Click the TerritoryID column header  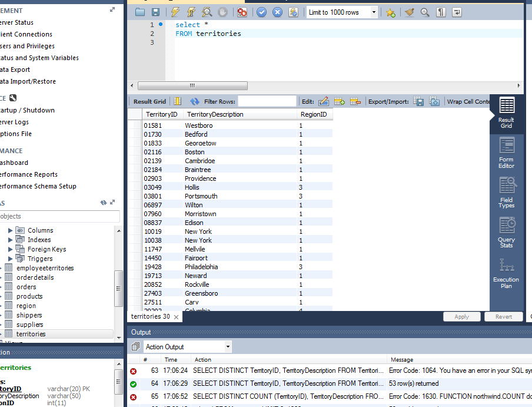[x=162, y=114]
